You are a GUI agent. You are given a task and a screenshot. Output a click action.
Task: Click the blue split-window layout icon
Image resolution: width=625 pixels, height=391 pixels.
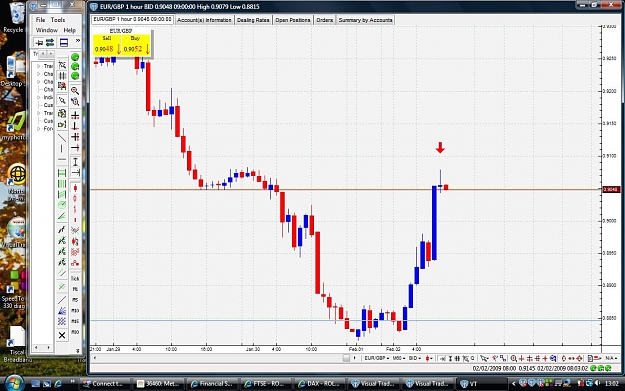pyautogui.click(x=64, y=43)
